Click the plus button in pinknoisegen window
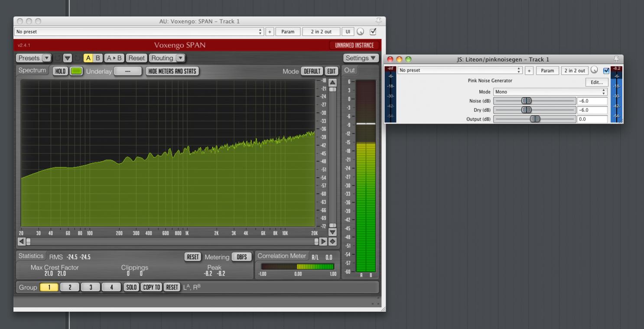This screenshot has width=644, height=329. pos(529,70)
